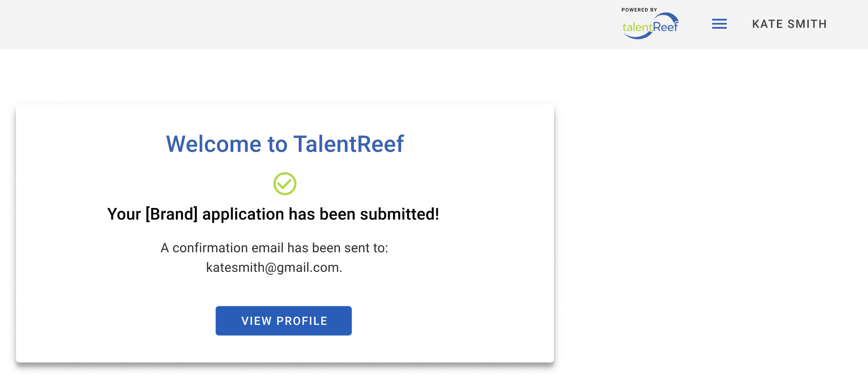
Task: Click the "POWERED BY" label
Action: point(639,10)
